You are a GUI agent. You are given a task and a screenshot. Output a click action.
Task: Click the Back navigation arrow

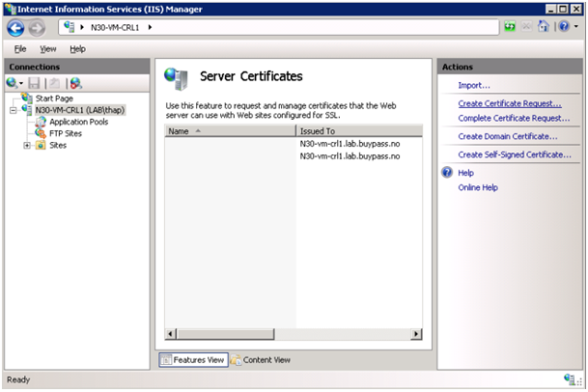click(x=15, y=28)
